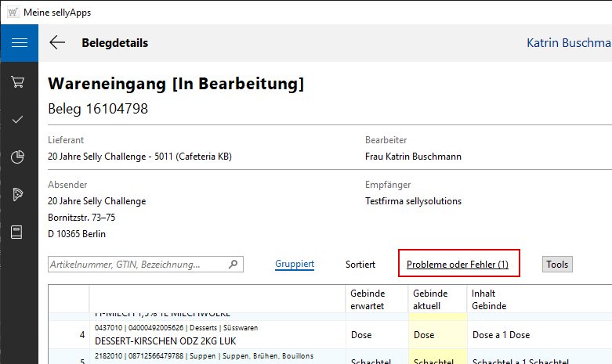Click the pizza slice icon in sidebar
This screenshot has height=364, width=612.
point(18,194)
